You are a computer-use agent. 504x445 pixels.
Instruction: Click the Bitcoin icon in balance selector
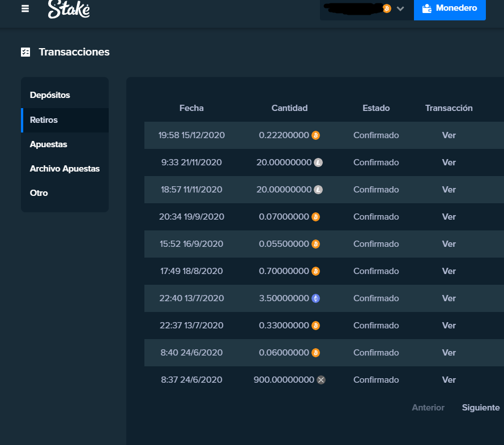[387, 8]
